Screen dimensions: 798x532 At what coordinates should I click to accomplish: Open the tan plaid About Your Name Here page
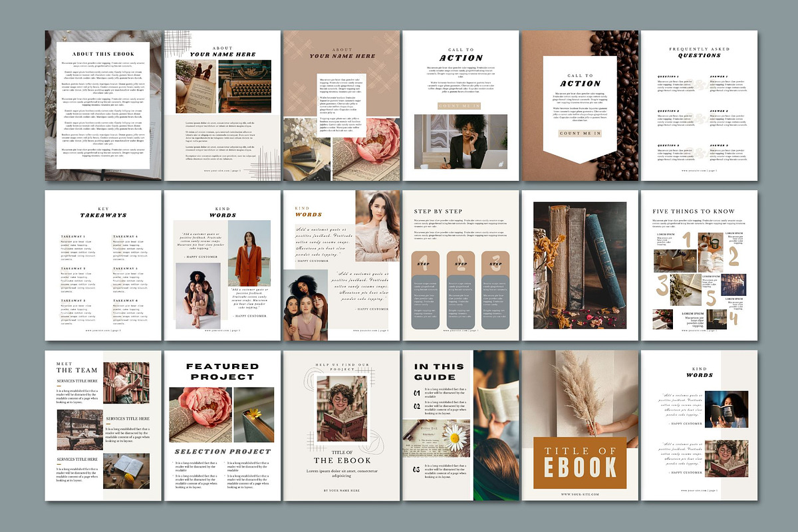(x=342, y=105)
